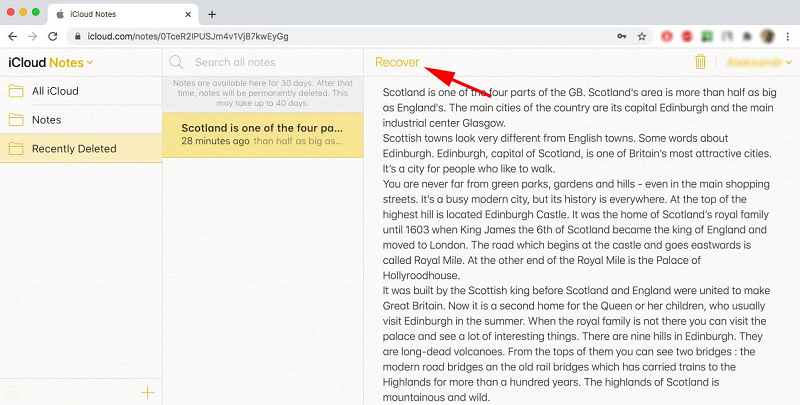
Task: Select the Recently Deleted folder
Action: (x=81, y=148)
